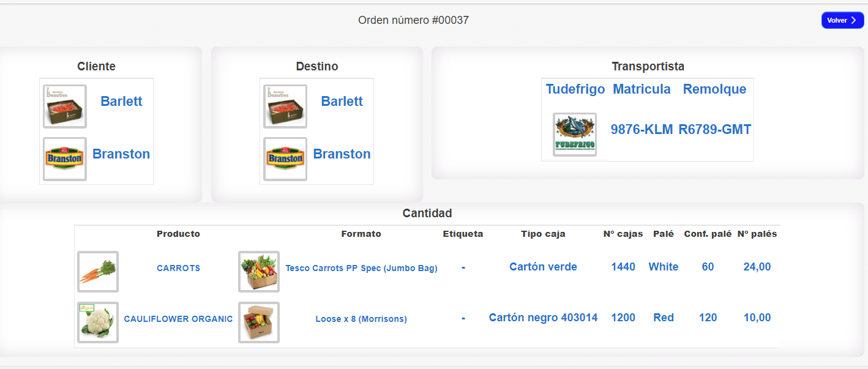Click the Branston logo under Cliente
The image size is (868, 369).
tap(65, 159)
